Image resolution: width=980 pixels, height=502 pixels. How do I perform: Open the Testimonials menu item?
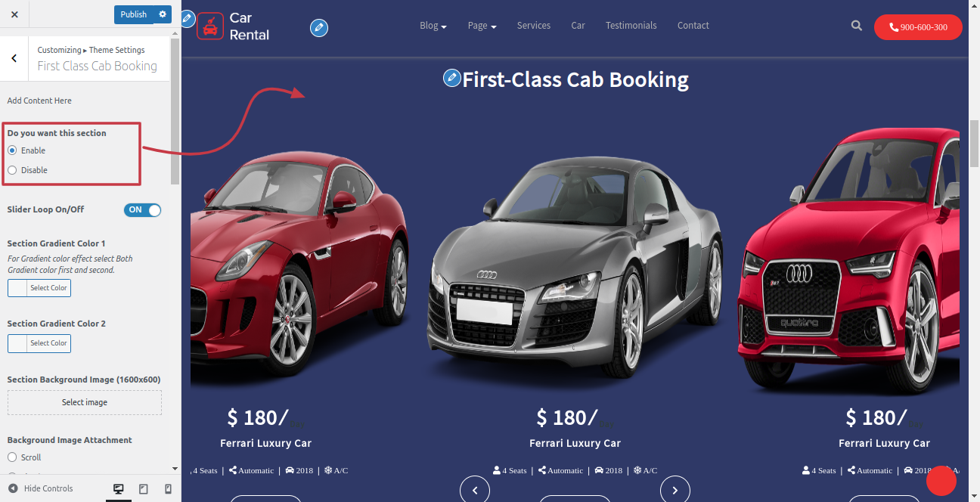(631, 26)
